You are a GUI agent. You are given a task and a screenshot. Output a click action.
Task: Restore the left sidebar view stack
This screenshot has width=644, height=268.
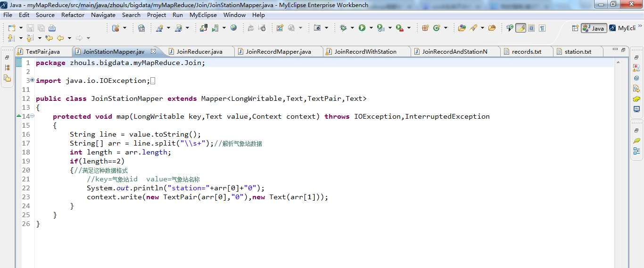(x=7, y=57)
